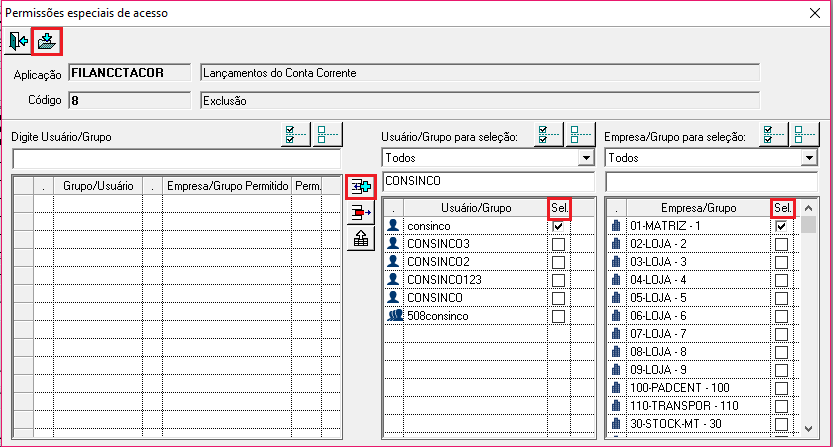
Task: Click the building icon beside 05-LOJA - 5
Action: [616, 298]
